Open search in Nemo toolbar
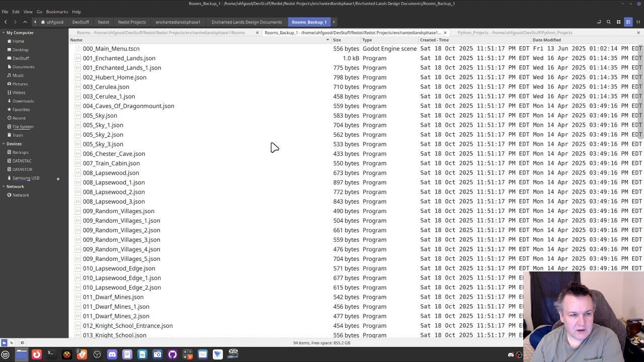 [608, 22]
